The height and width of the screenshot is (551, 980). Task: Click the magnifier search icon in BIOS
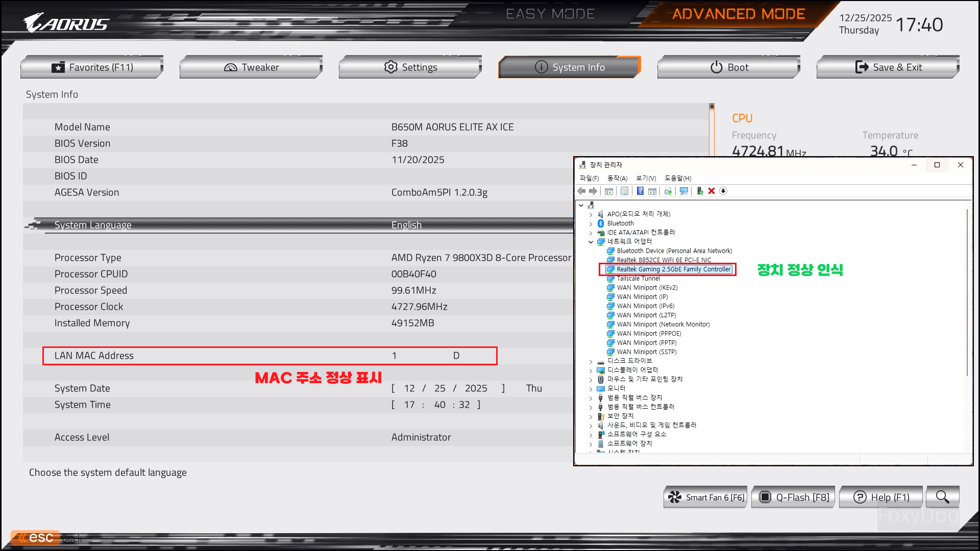942,497
